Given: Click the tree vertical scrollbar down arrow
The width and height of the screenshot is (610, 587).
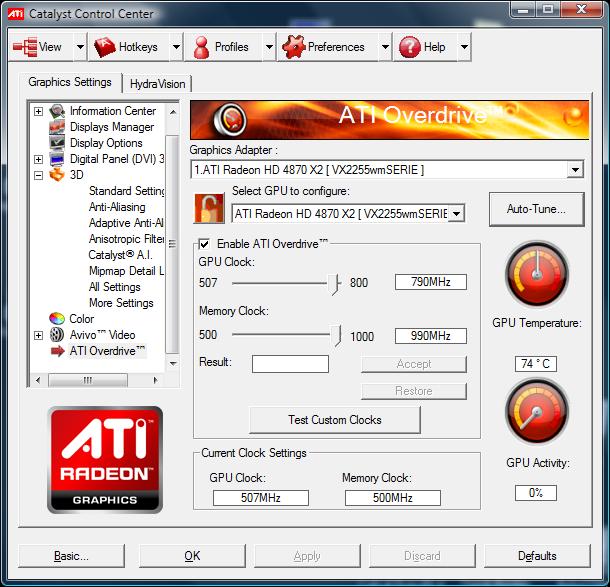Looking at the screenshot, I should (x=173, y=363).
